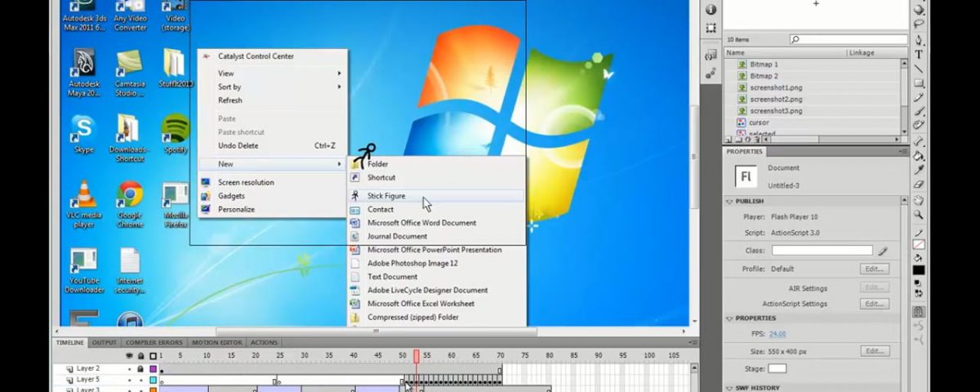Viewport: 980px width, 392px height.
Task: Select the Deco tool
Action: (918, 123)
